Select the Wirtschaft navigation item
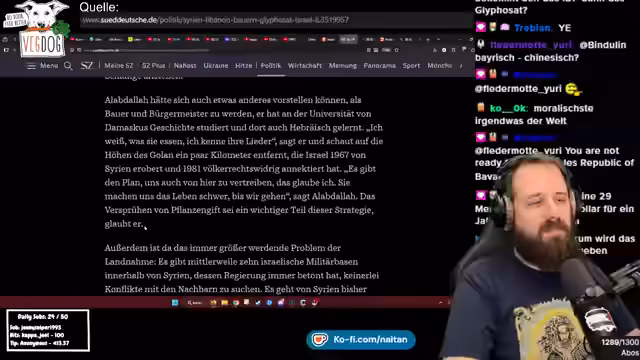The image size is (640, 360). [x=304, y=65]
